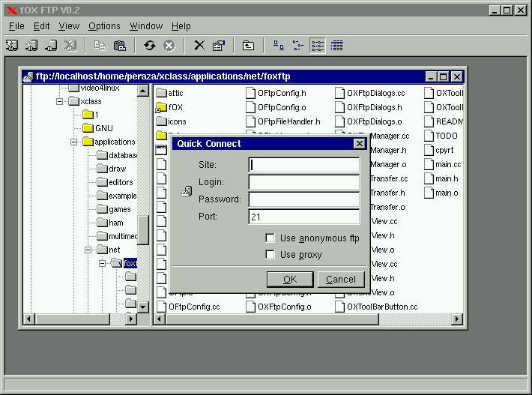Select the OFtpFileHandler.h file
The image size is (532, 395).
coord(283,121)
